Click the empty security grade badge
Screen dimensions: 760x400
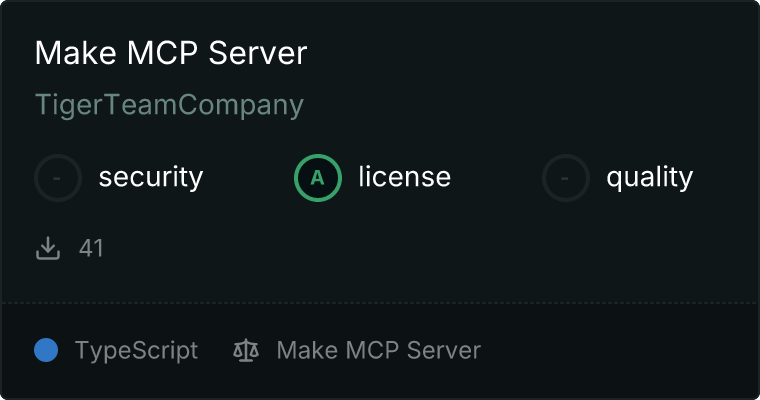pos(58,178)
